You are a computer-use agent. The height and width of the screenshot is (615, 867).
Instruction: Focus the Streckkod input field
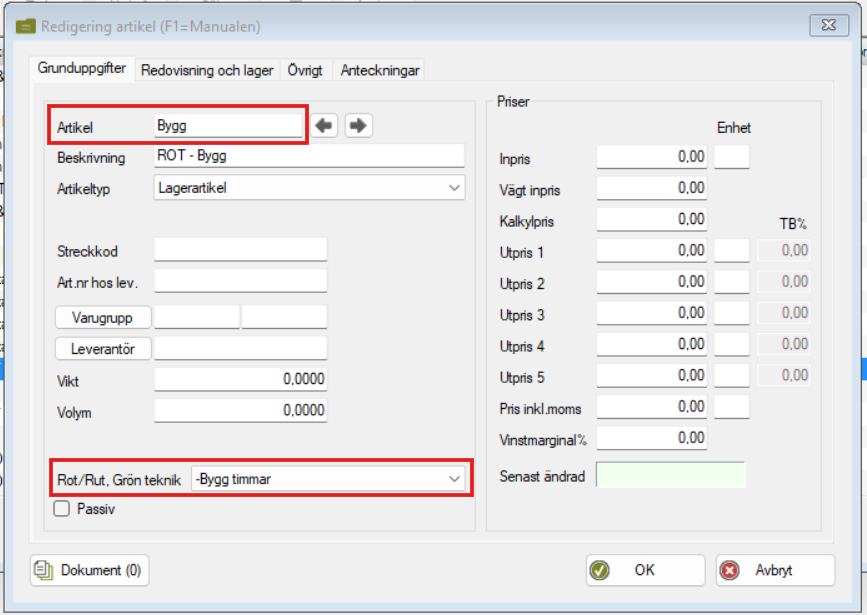coord(240,250)
